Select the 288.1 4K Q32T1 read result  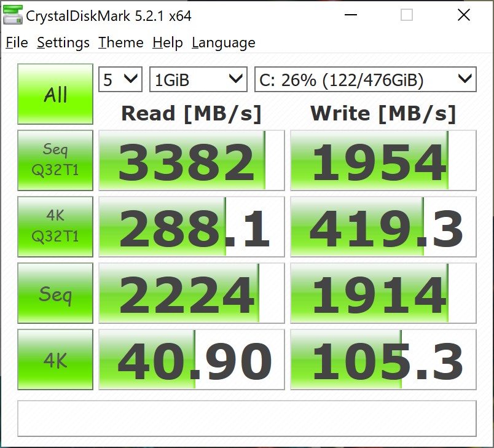tap(192, 227)
